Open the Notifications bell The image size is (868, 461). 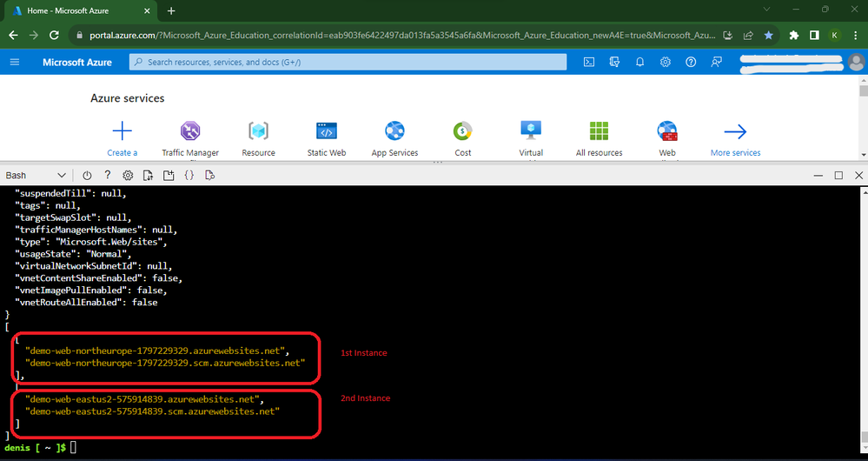(640, 62)
